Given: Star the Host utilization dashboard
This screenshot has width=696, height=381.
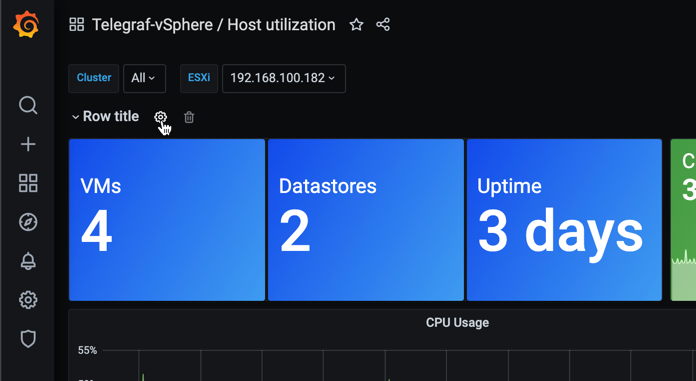Looking at the screenshot, I should [x=356, y=24].
